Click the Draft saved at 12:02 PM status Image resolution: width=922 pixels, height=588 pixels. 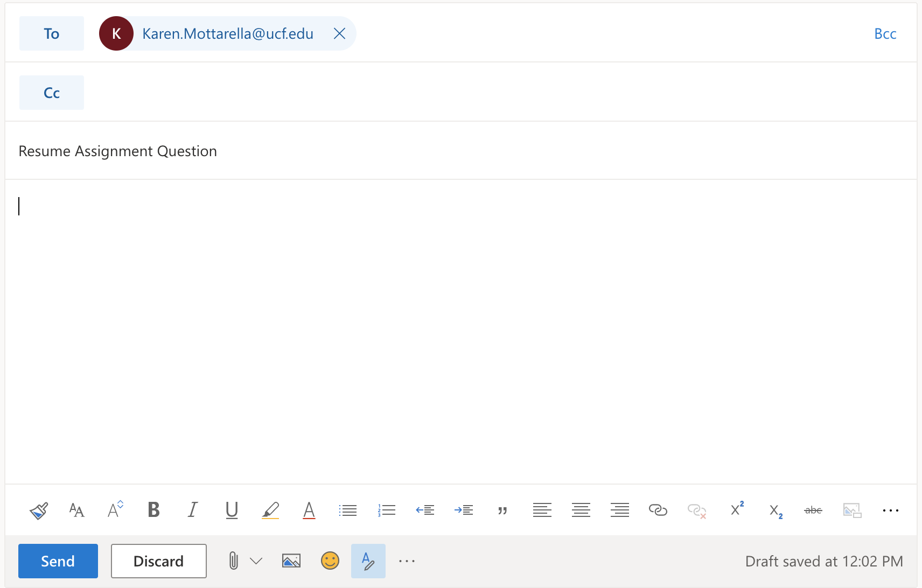click(824, 561)
